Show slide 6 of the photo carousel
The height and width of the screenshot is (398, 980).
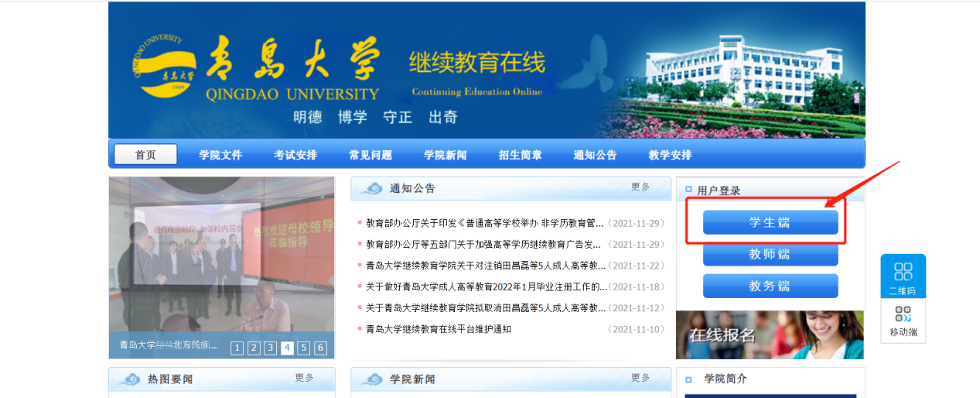(x=320, y=348)
